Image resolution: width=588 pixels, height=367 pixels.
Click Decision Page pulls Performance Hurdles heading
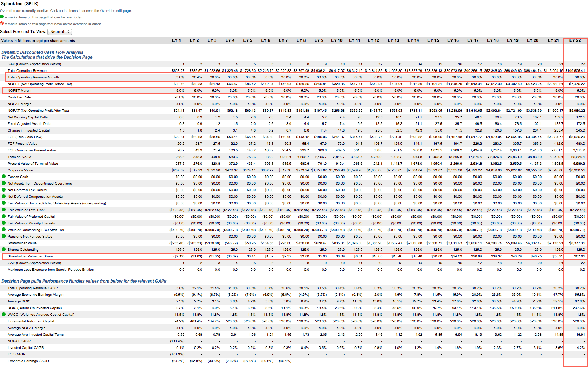84,281
